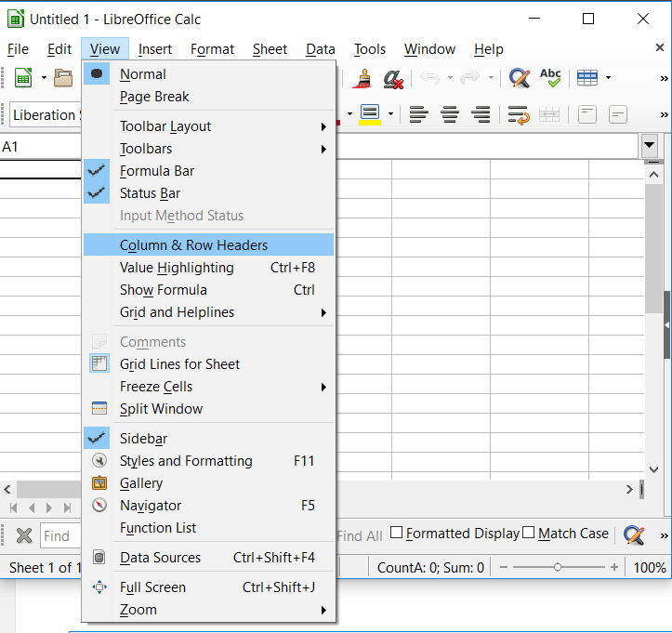Click the Center Horizontally icon

coord(450,114)
